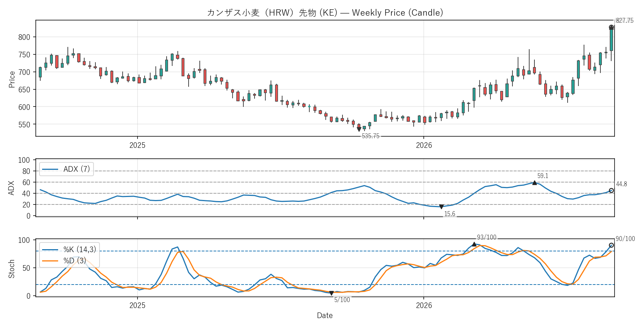Viewport: 644px width, 327px height.
Task: Select the down-triangle marker at the 535.75 low
Action: 359,129
